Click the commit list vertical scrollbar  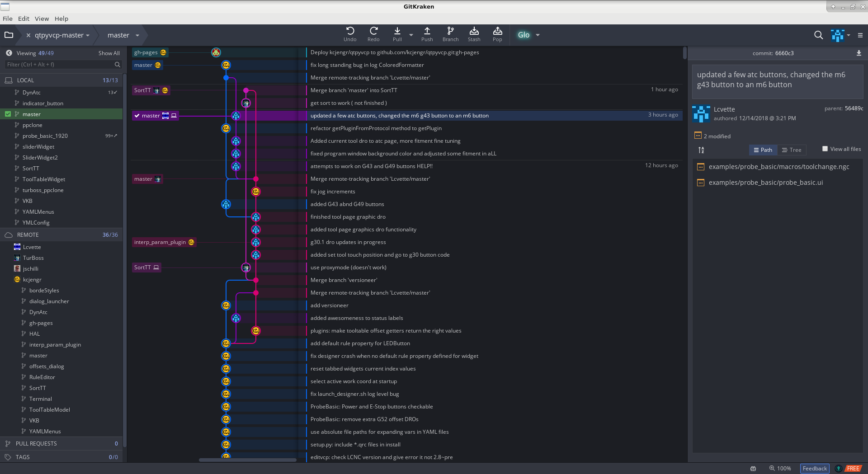tap(684, 53)
